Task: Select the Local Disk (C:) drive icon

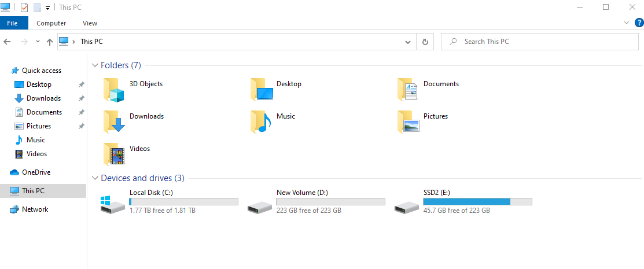Action: (112, 204)
